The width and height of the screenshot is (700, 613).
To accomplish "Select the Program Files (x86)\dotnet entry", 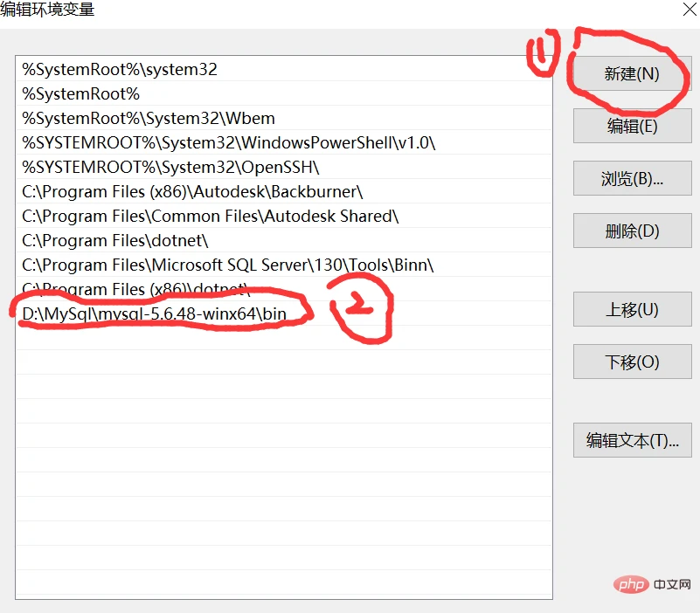I will [x=284, y=289].
